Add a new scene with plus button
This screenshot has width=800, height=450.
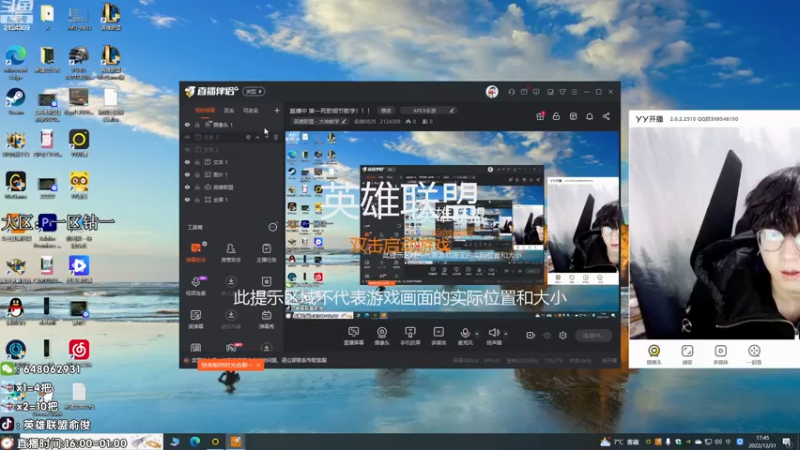pyautogui.click(x=277, y=111)
